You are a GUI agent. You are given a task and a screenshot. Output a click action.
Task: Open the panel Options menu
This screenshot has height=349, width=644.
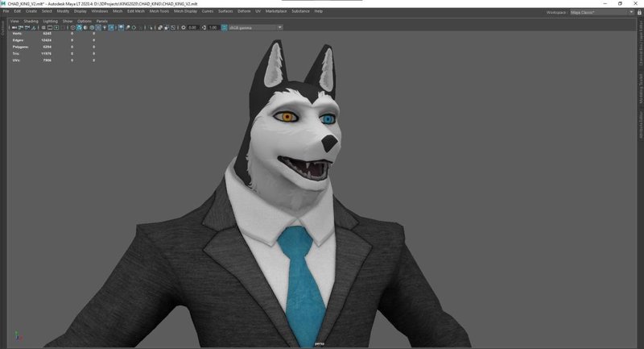tap(85, 21)
